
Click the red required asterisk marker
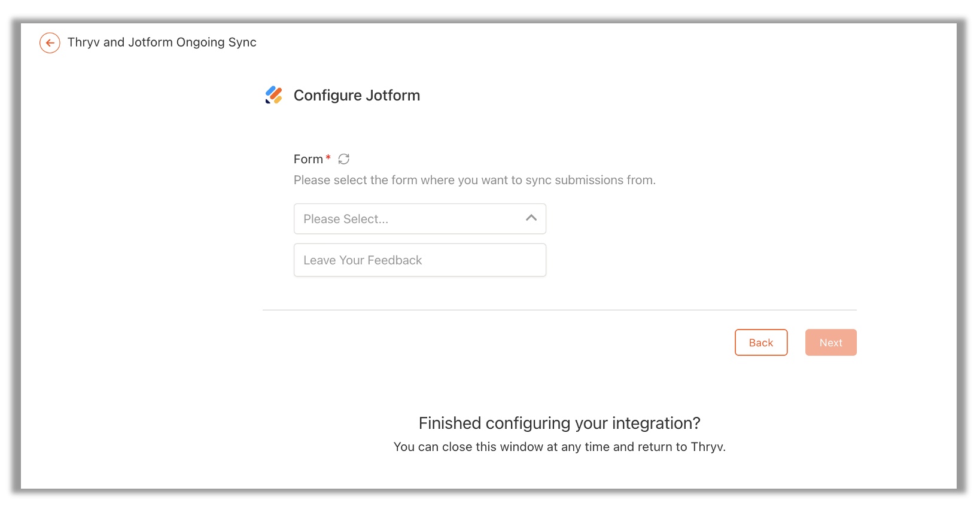pos(328,158)
